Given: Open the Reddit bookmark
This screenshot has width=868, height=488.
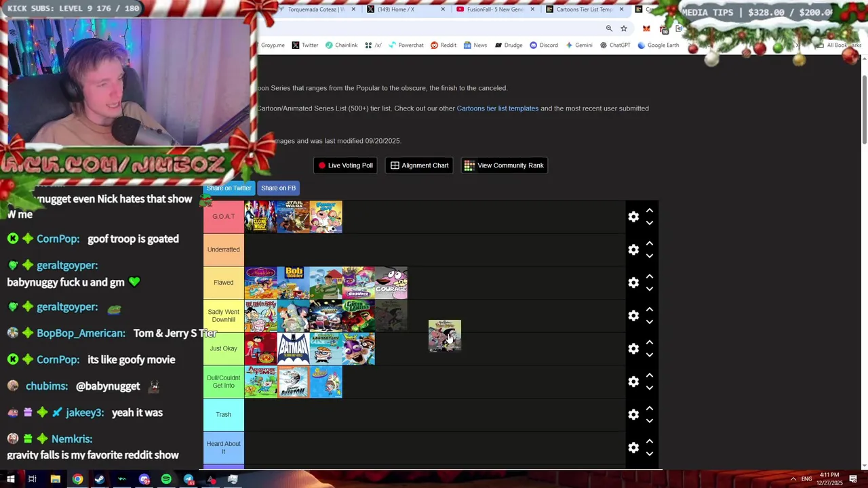Looking at the screenshot, I should tap(443, 45).
